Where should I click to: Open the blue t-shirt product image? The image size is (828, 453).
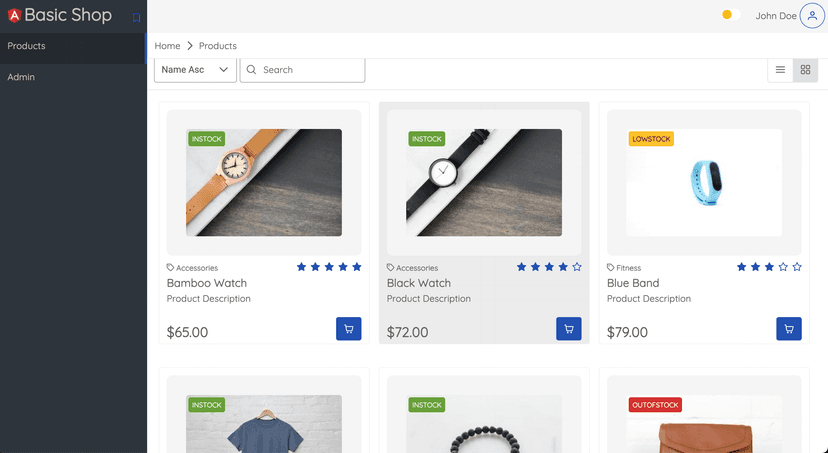point(264,424)
